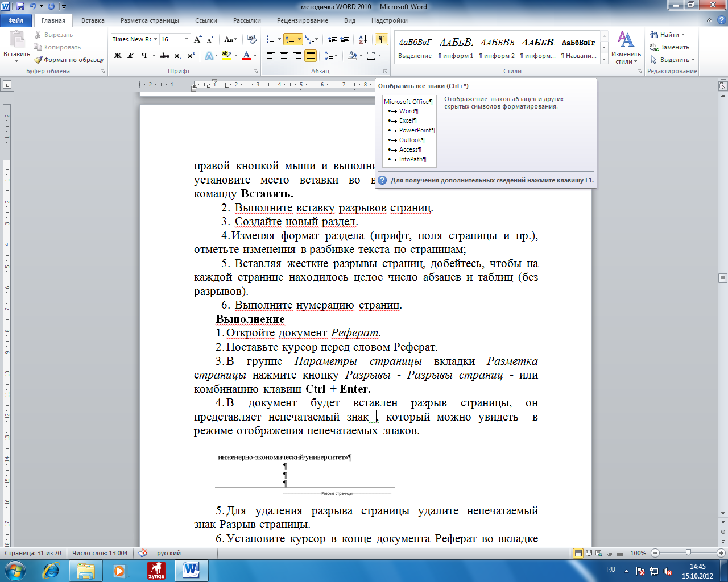
Task: Switch to Web Layout view in status bar
Action: (x=599, y=553)
